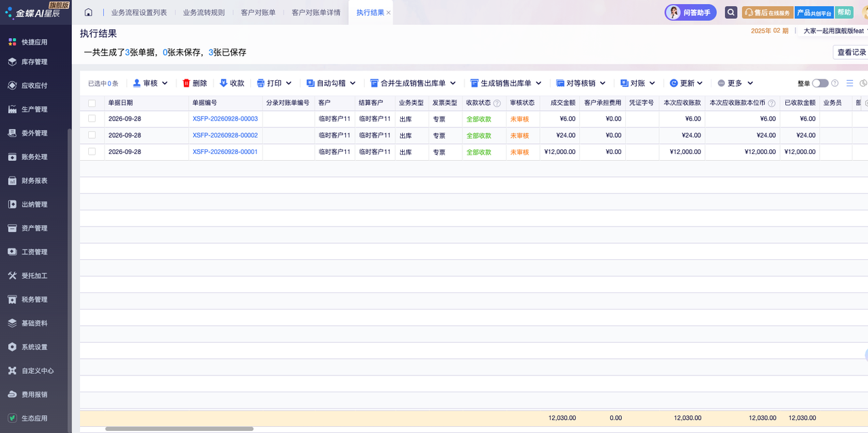Open 税务管理 module in sidebar
Screen dimensions: 868x433
click(x=27, y=299)
